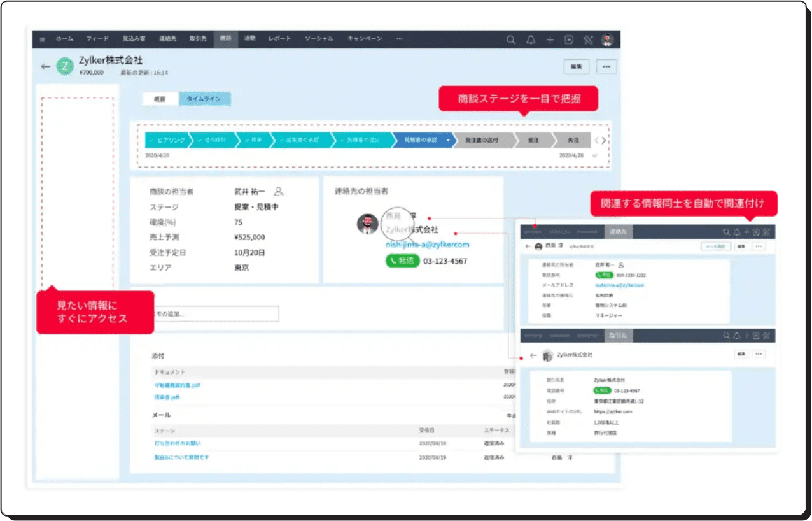Open global search with the magnifier icon

click(511, 39)
